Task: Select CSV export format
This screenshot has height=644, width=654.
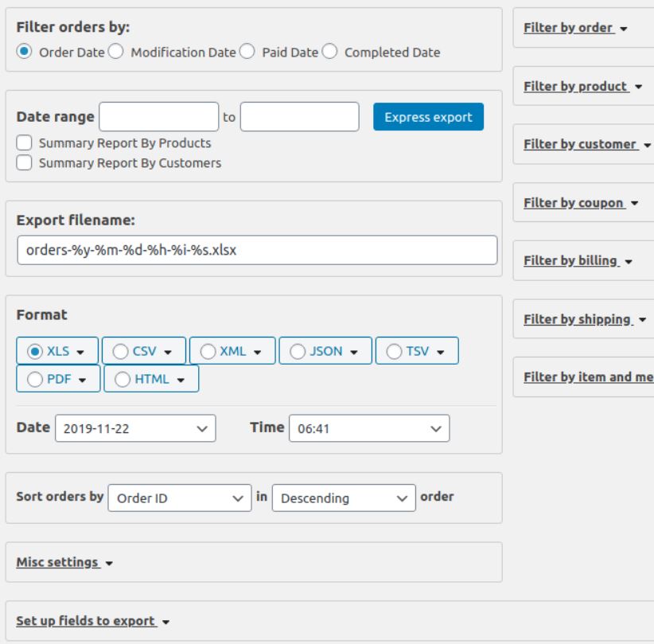Action: [121, 350]
